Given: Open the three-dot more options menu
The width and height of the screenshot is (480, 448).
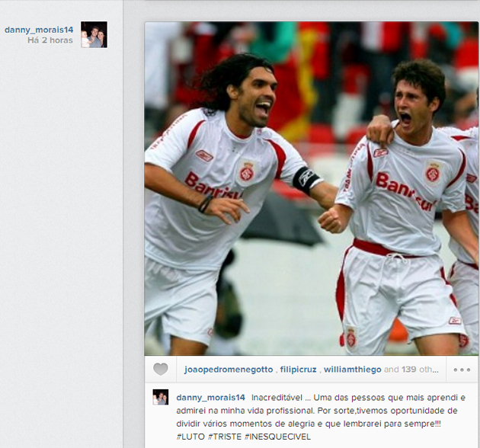Looking at the screenshot, I should coord(462,370).
